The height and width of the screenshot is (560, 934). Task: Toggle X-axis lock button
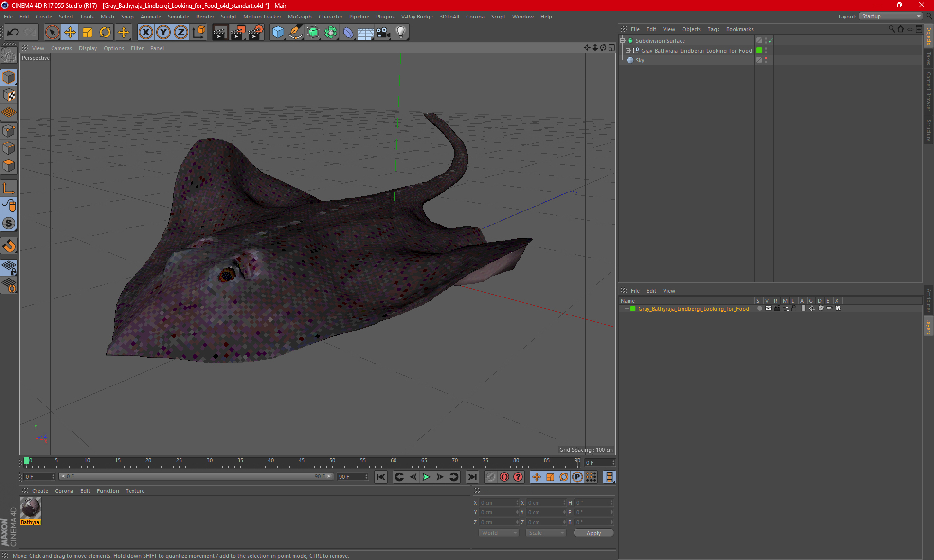(145, 33)
